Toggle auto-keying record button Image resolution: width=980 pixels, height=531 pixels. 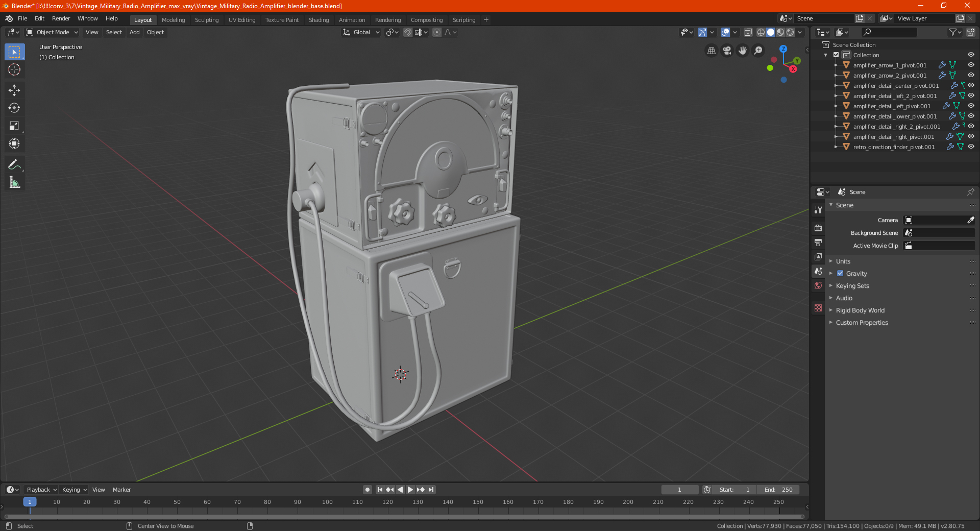coord(367,490)
